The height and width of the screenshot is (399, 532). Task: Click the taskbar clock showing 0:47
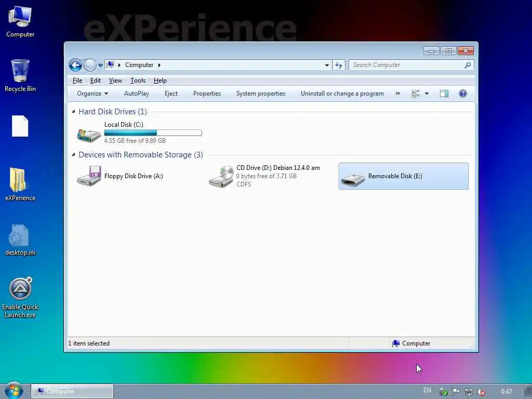506,392
